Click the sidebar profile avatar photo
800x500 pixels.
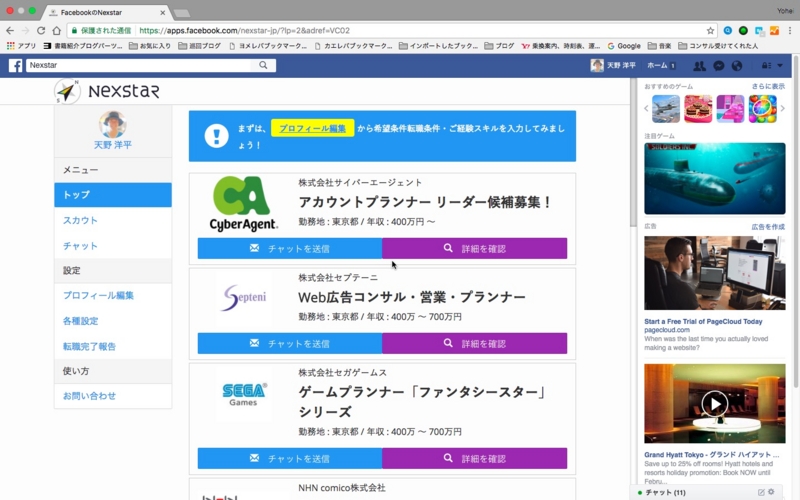(113, 124)
